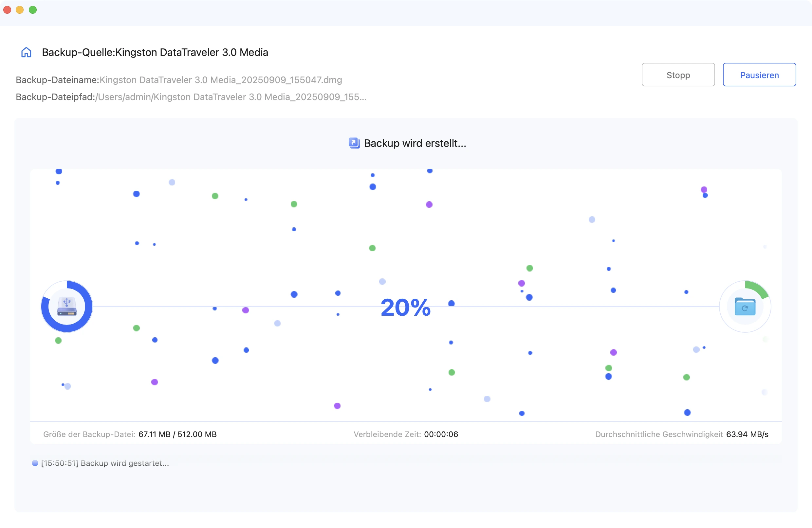Click the 63.94 MB/s speed value

point(747,434)
